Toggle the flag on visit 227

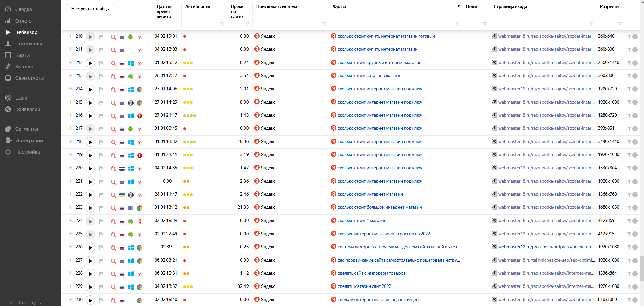tap(101, 261)
